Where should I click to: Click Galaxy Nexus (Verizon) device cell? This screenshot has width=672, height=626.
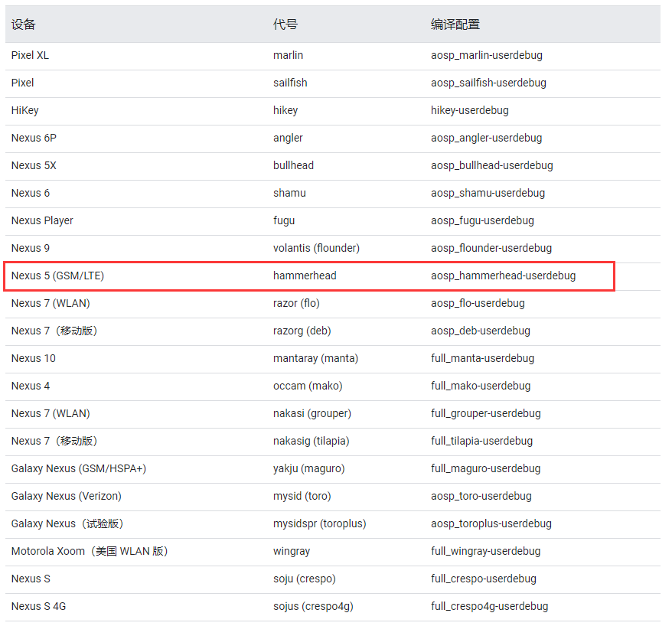click(x=67, y=496)
